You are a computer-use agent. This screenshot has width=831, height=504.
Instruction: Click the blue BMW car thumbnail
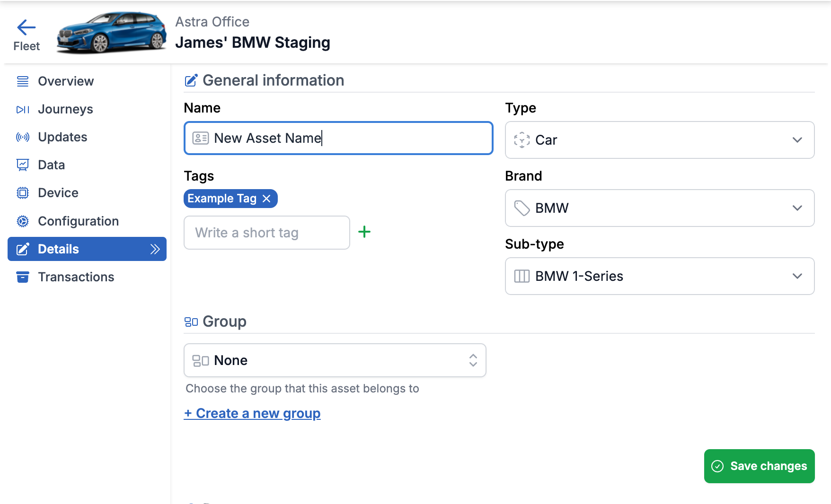[x=111, y=32]
